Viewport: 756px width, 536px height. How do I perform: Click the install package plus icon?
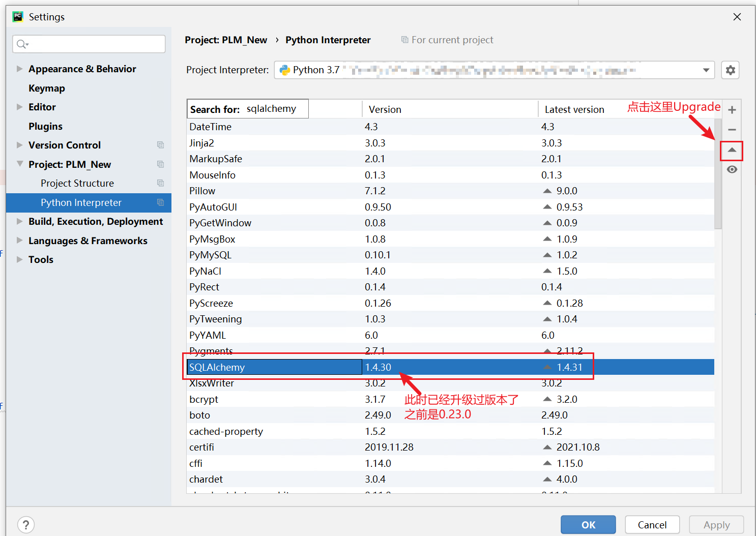click(732, 110)
